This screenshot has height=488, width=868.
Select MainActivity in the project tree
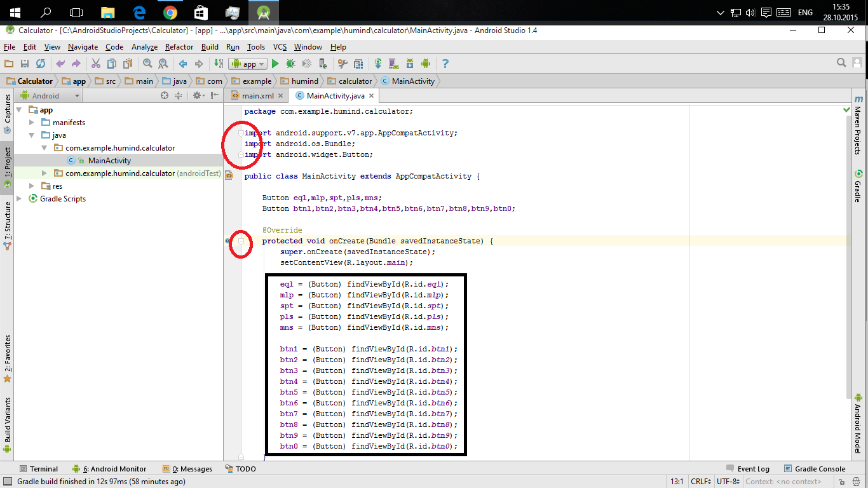point(109,161)
